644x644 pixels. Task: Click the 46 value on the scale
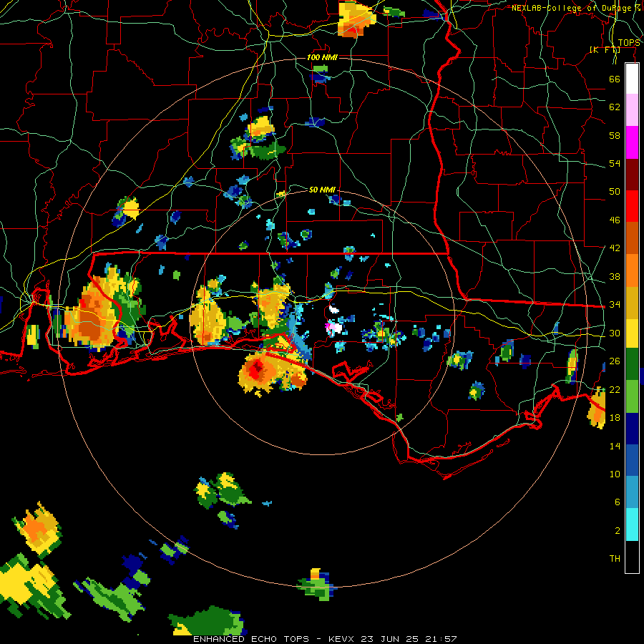615,220
